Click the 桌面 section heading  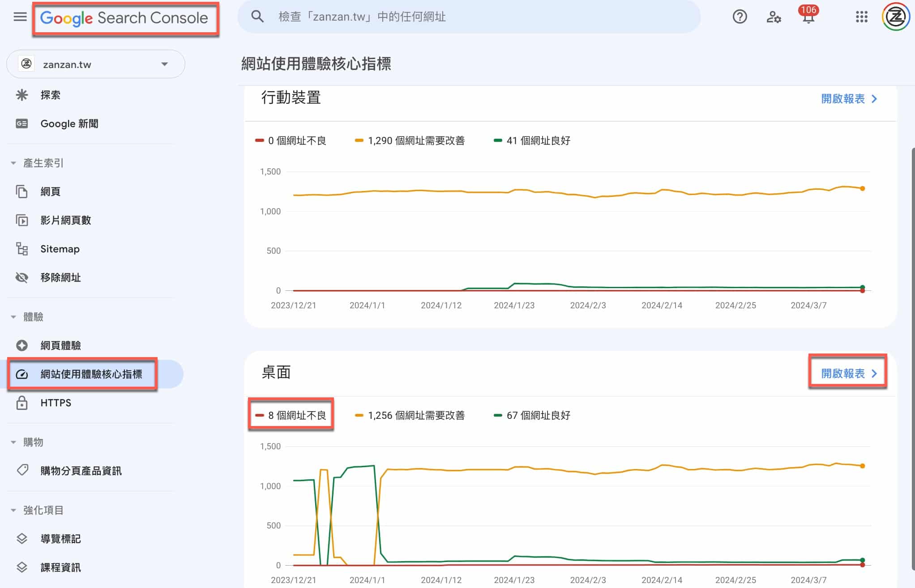[276, 372]
